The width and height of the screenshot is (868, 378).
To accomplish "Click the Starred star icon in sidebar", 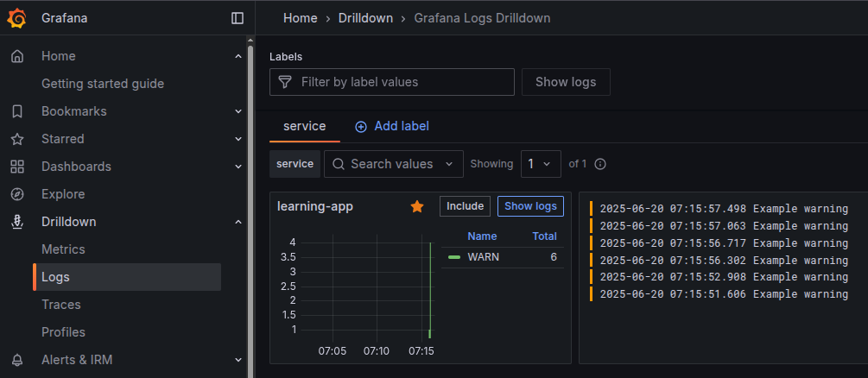I will [x=18, y=139].
